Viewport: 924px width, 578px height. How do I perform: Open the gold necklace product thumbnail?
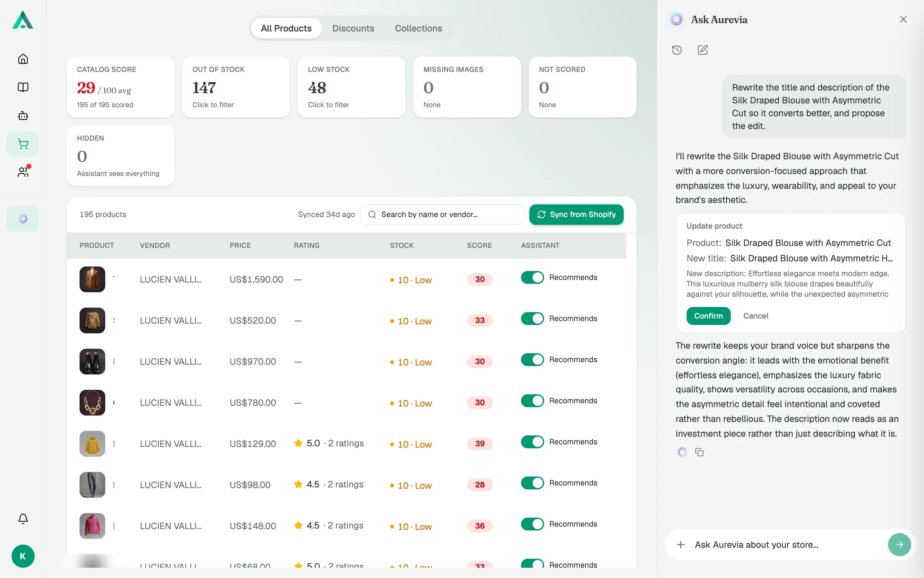pyautogui.click(x=92, y=403)
